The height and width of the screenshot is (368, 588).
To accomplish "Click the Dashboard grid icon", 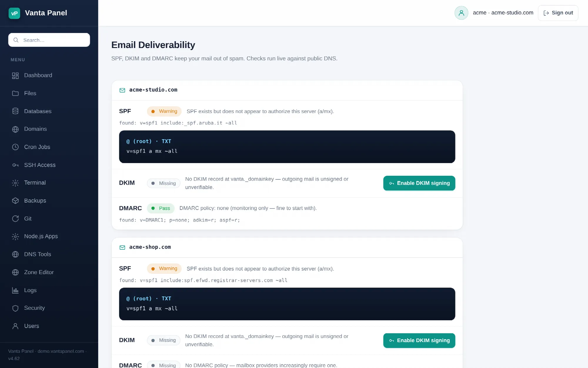I will [x=15, y=76].
